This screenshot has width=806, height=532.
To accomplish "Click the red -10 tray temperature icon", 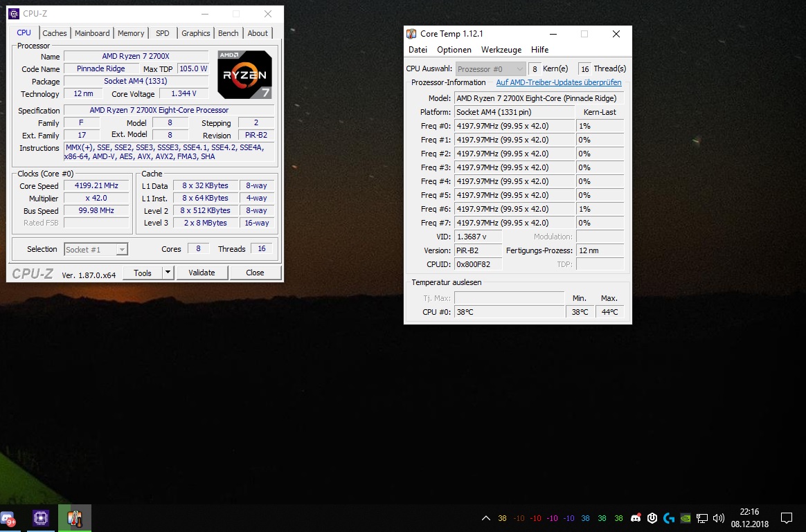I will 536,518.
